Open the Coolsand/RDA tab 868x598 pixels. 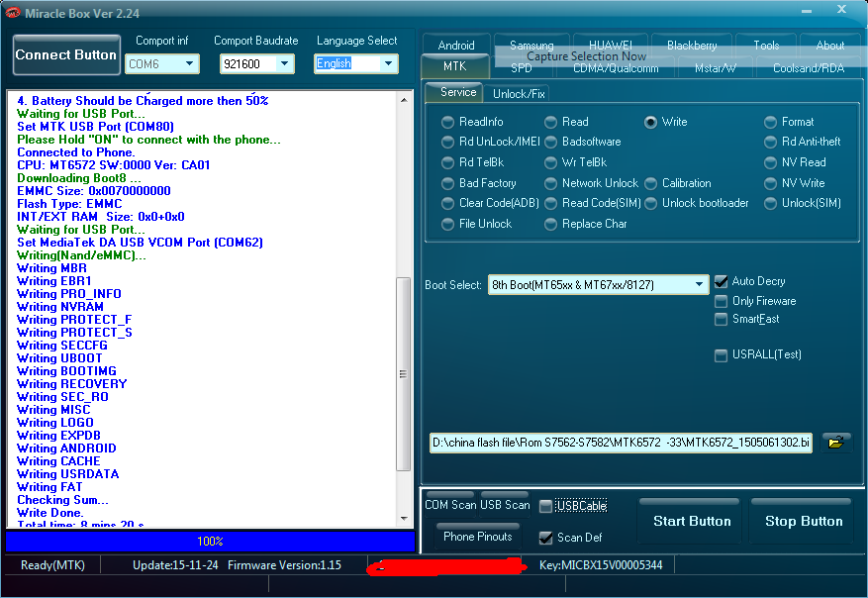pos(809,68)
